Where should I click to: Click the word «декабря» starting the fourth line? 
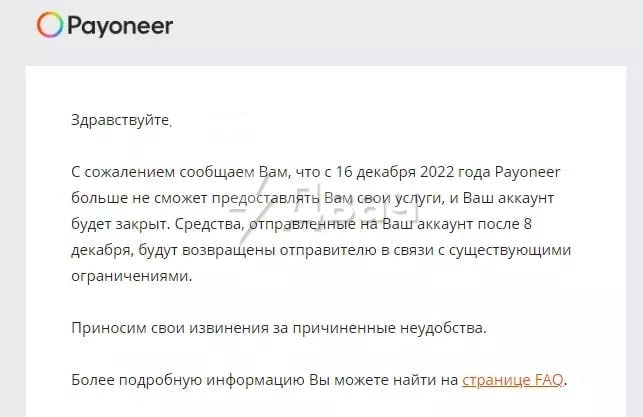[102, 250]
